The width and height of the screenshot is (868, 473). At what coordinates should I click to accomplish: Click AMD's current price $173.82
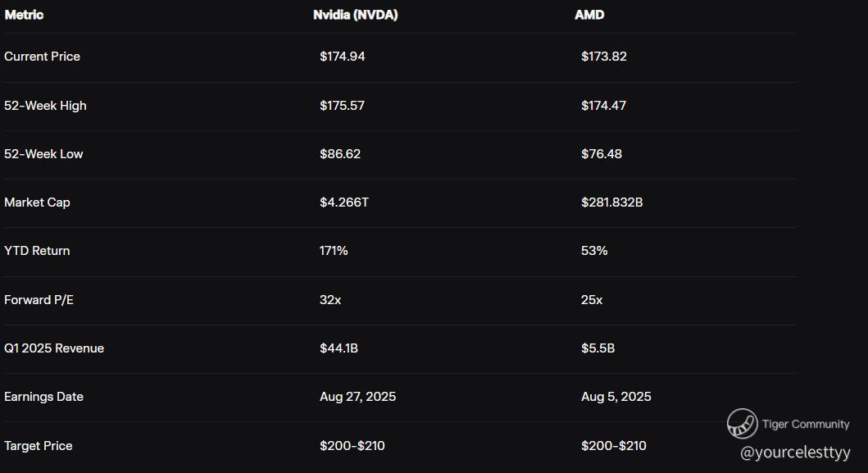[603, 57]
